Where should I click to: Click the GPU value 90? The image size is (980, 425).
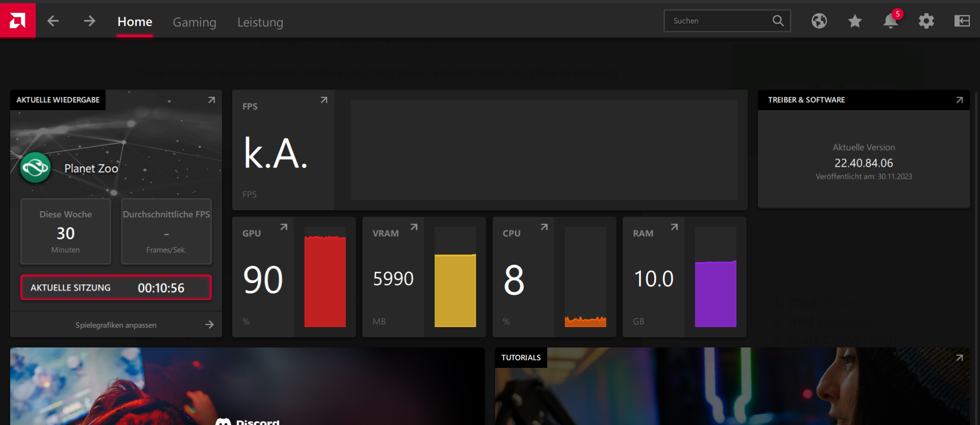263,280
